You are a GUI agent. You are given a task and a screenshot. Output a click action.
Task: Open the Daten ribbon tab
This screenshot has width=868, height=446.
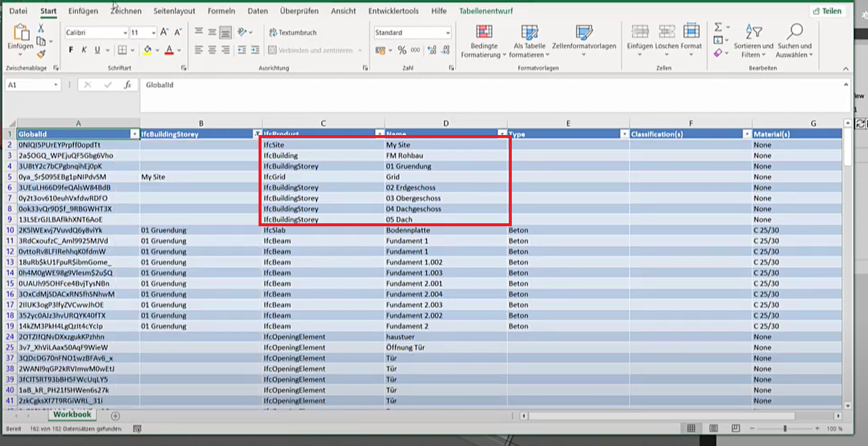tap(257, 11)
